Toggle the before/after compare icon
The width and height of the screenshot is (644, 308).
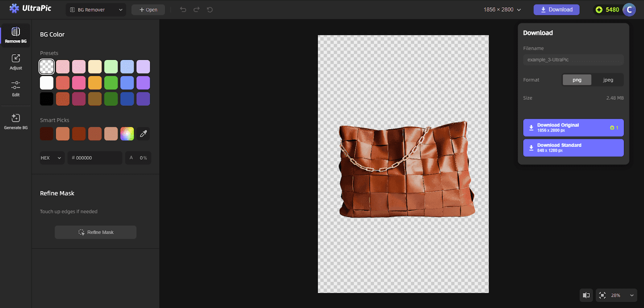coord(586,295)
